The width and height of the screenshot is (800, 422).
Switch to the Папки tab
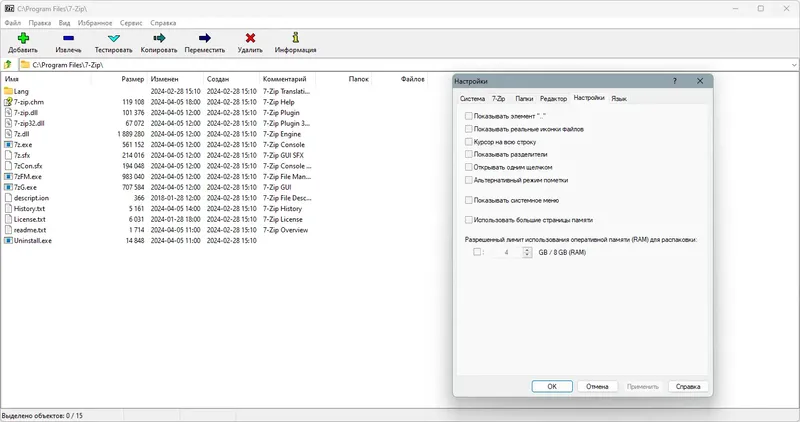pyautogui.click(x=524, y=98)
